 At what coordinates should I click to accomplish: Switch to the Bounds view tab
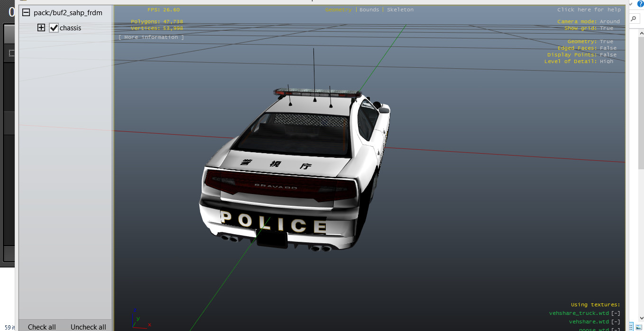click(x=369, y=10)
